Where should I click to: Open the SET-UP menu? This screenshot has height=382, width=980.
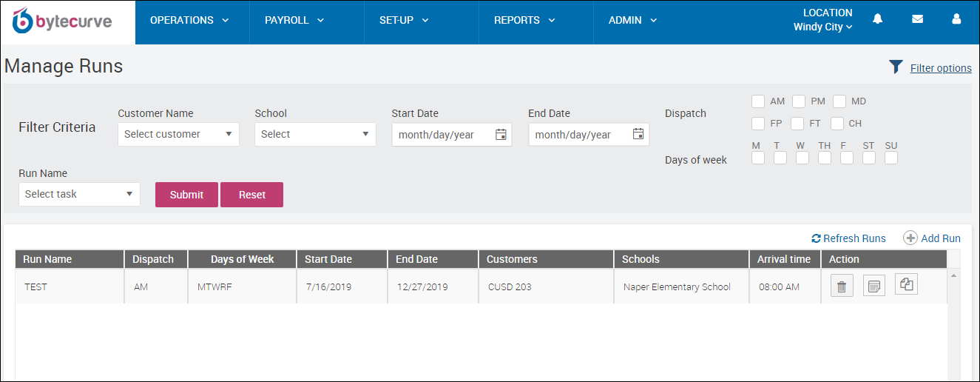click(x=404, y=21)
